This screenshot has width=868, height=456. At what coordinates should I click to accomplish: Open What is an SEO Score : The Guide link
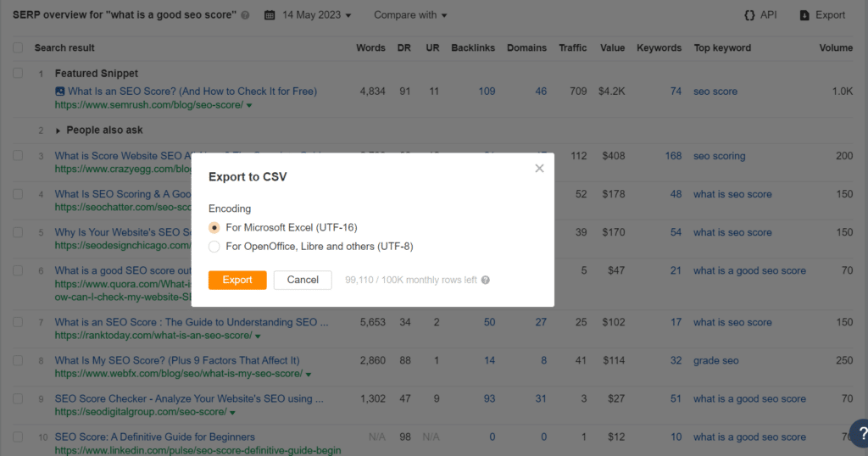192,322
